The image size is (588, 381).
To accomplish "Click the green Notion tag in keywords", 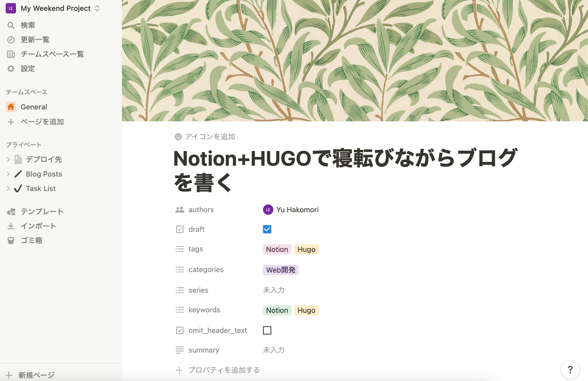I will tap(277, 310).
